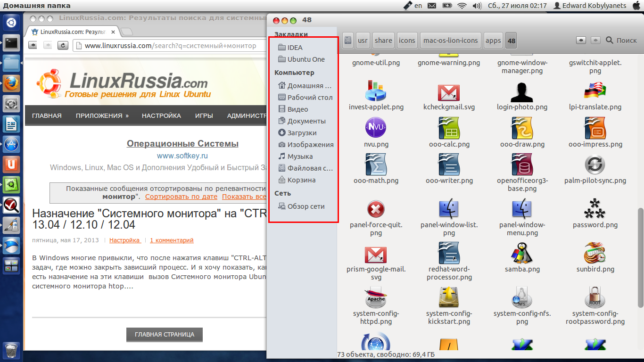The height and width of the screenshot is (362, 644).
Task: Select the panel-window-list.png Finder icon
Action: (449, 208)
